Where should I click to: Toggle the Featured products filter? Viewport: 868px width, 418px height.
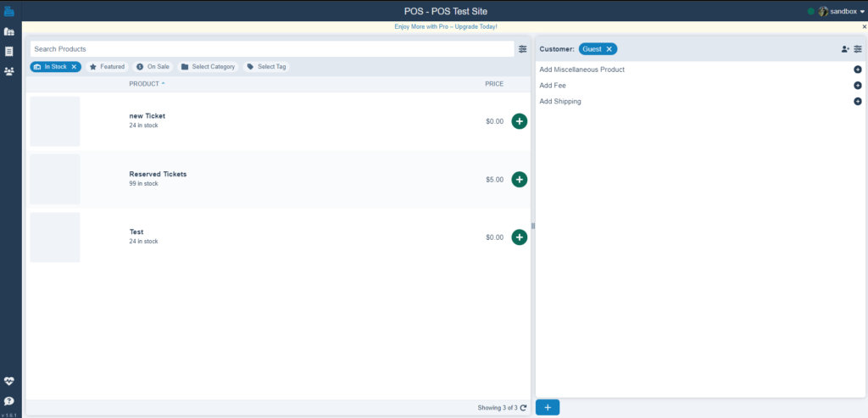pos(107,67)
